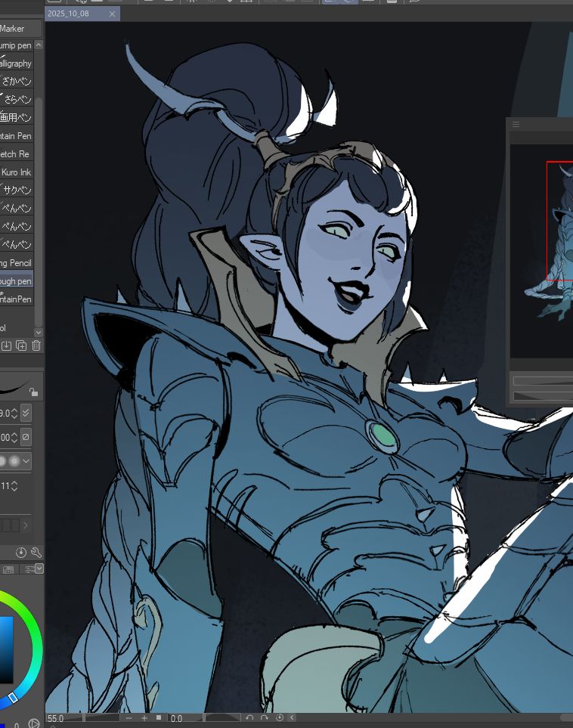
Task: Switch to the color set tab icon
Action: pos(8,569)
